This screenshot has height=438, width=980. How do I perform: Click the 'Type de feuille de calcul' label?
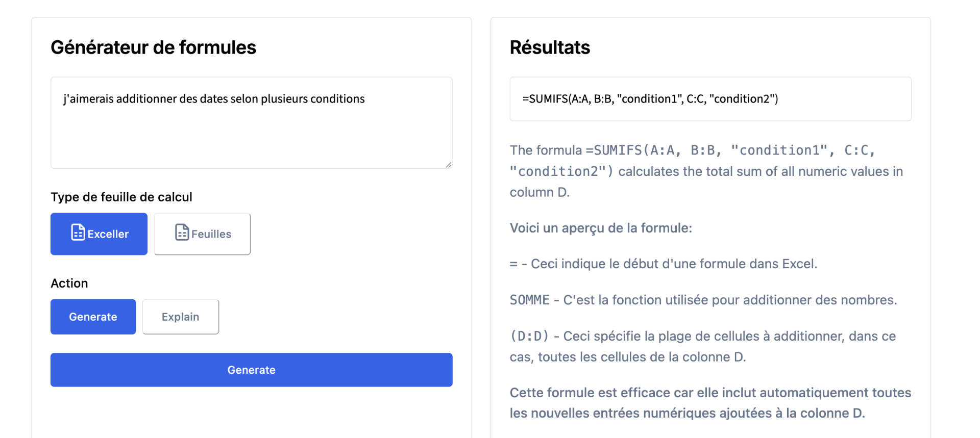point(121,197)
